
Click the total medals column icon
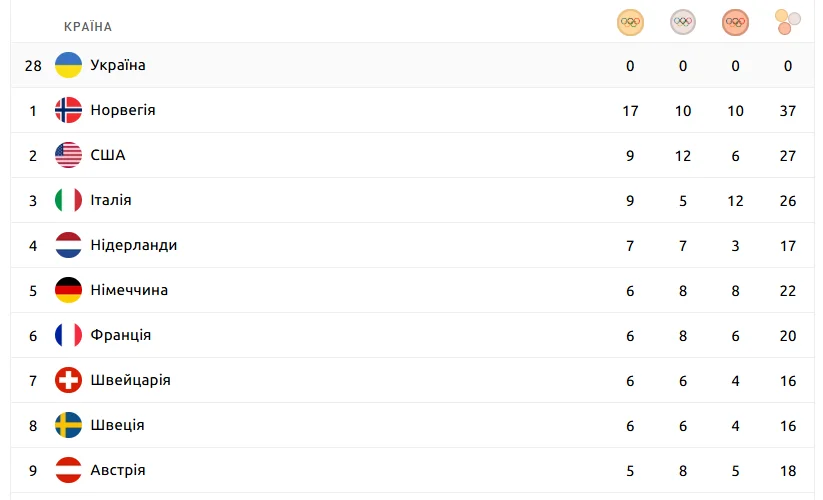[x=788, y=22]
